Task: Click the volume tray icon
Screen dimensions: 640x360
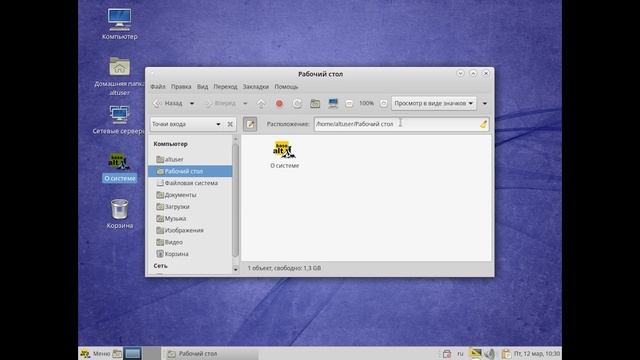Action: tap(490, 353)
